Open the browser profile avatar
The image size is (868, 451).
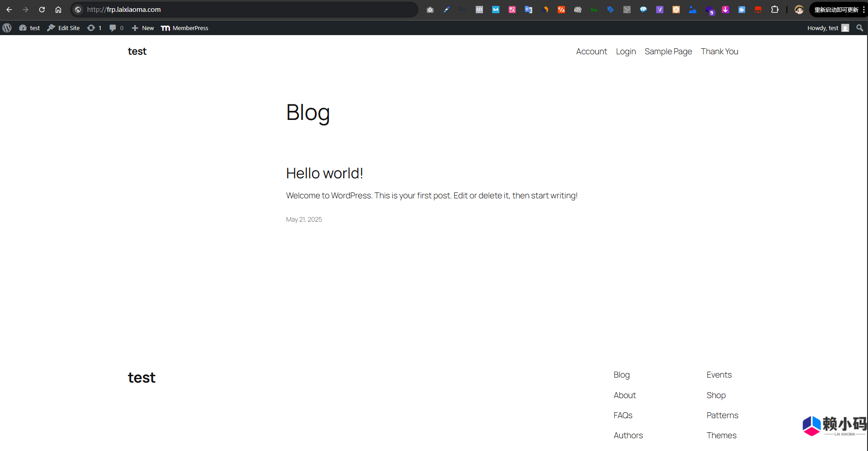[799, 10]
